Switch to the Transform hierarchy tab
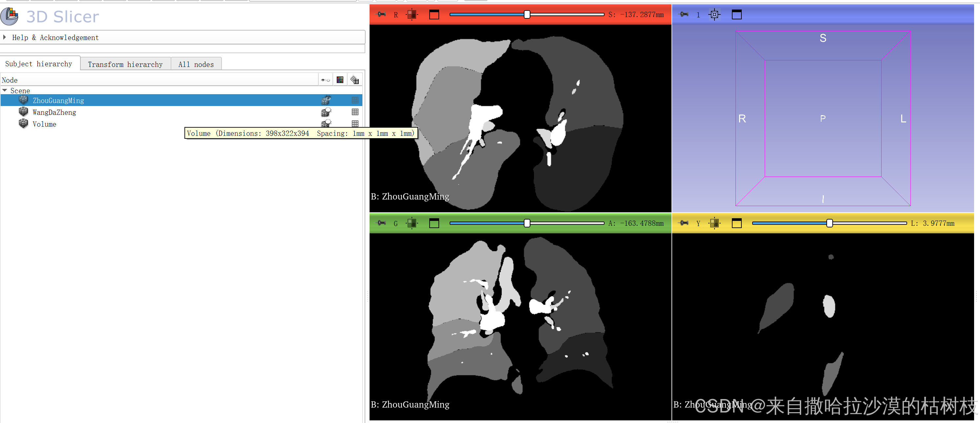Screen dimensions: 980x423 click(125, 64)
